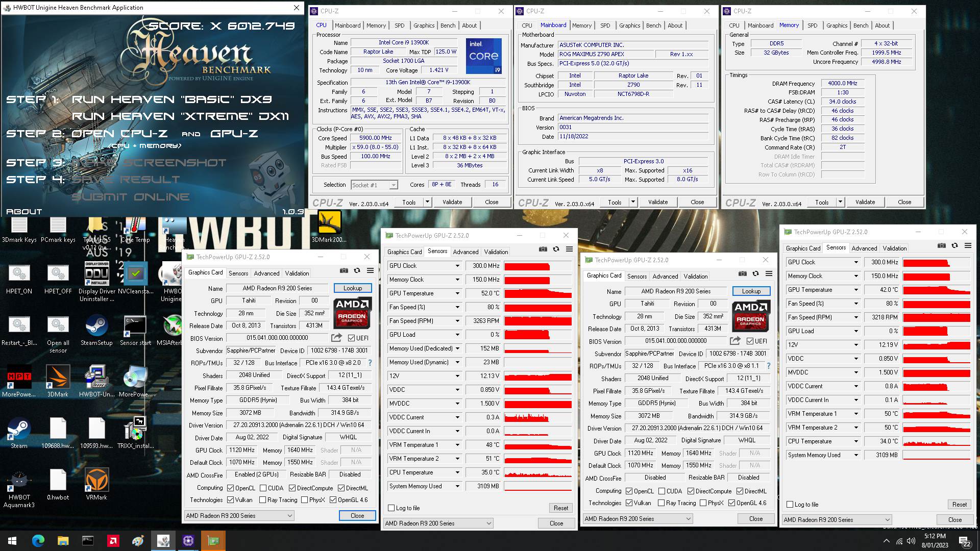
Task: Click the Reset button in the second GPU-Z Sensors window
Action: [x=561, y=508]
